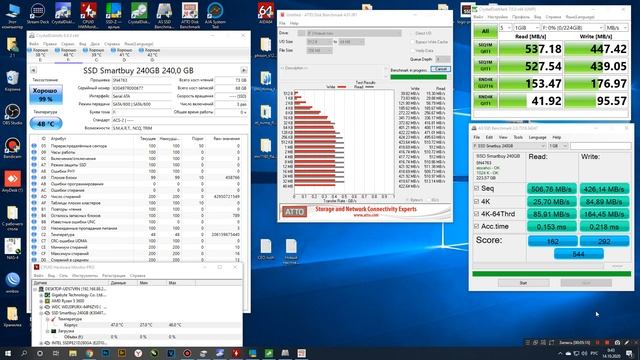
Task: Toggle Seq test checkbox in AS SSD
Action: (x=476, y=188)
